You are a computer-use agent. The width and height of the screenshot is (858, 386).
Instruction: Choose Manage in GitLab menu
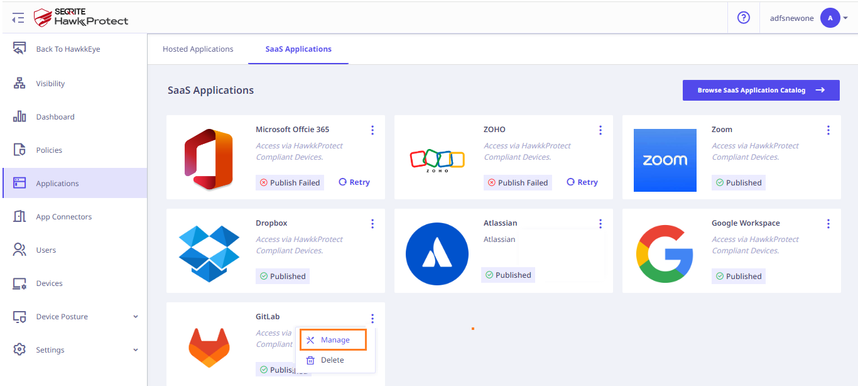click(333, 340)
